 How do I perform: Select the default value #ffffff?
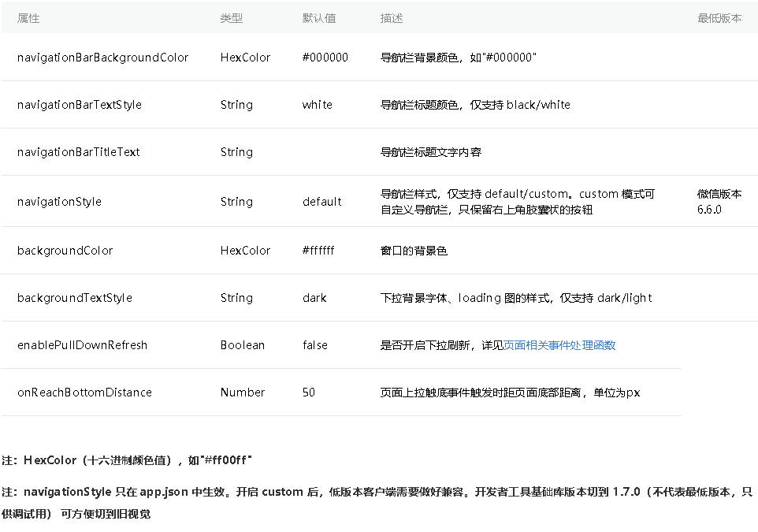[x=318, y=251]
